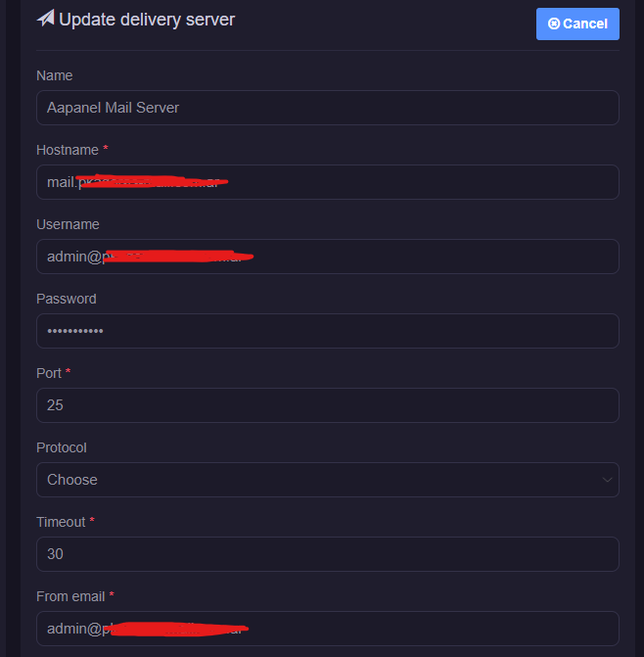
Task: Open the Protocol dropdown showing Choose
Action: [x=327, y=480]
